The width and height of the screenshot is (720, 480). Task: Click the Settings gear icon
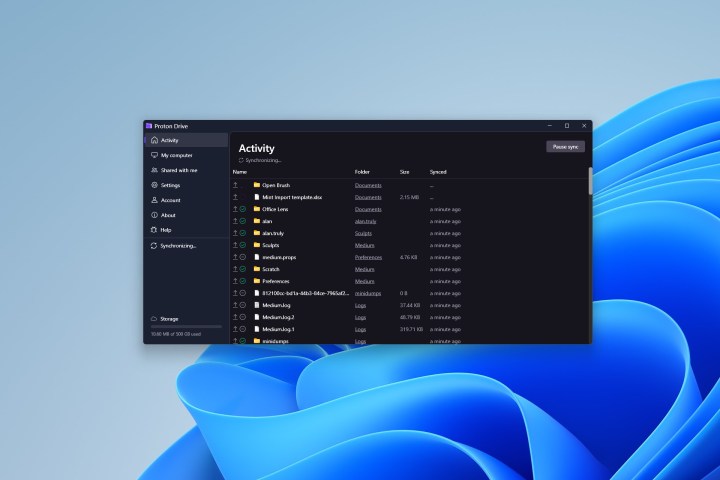[152, 185]
